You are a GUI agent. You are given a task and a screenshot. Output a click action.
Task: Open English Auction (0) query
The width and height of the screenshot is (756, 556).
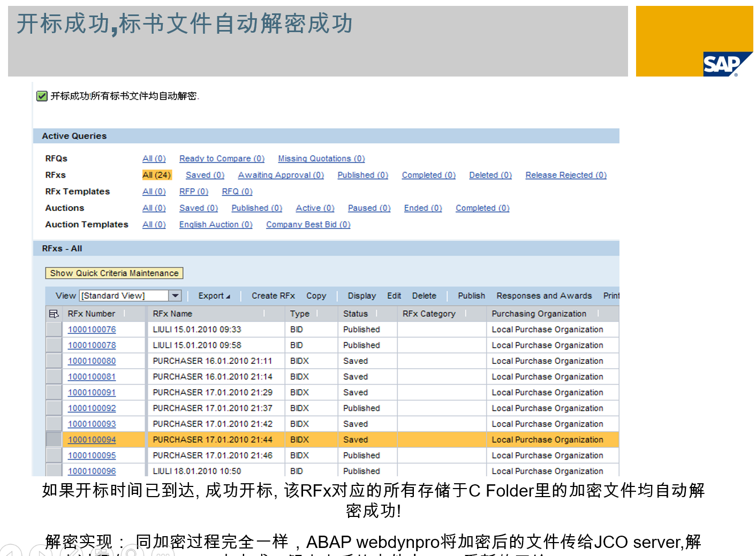pos(216,225)
